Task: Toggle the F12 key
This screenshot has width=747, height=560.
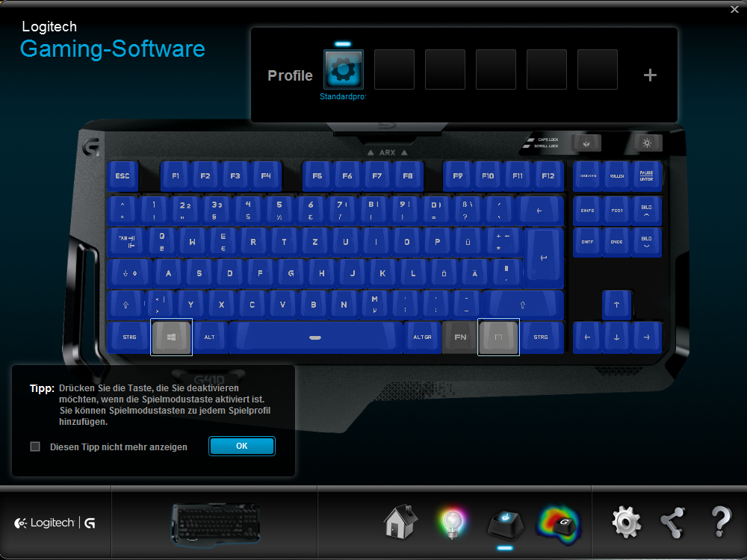Action: pyautogui.click(x=548, y=176)
